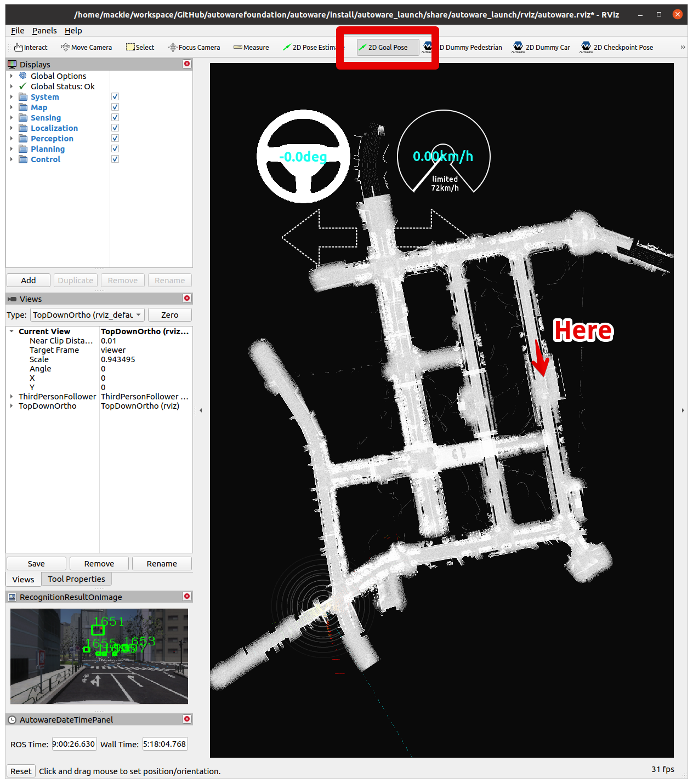This screenshot has width=693, height=784.
Task: Select the 2D Checkpoint Pose tool
Action: 617,47
